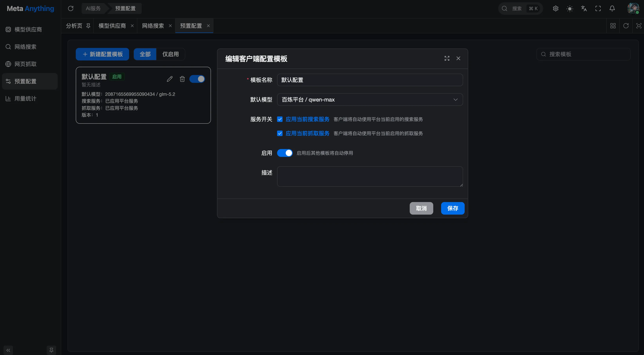This screenshot has width=644, height=355.
Task: Focus 搜索模板 search field
Action: 583,54
